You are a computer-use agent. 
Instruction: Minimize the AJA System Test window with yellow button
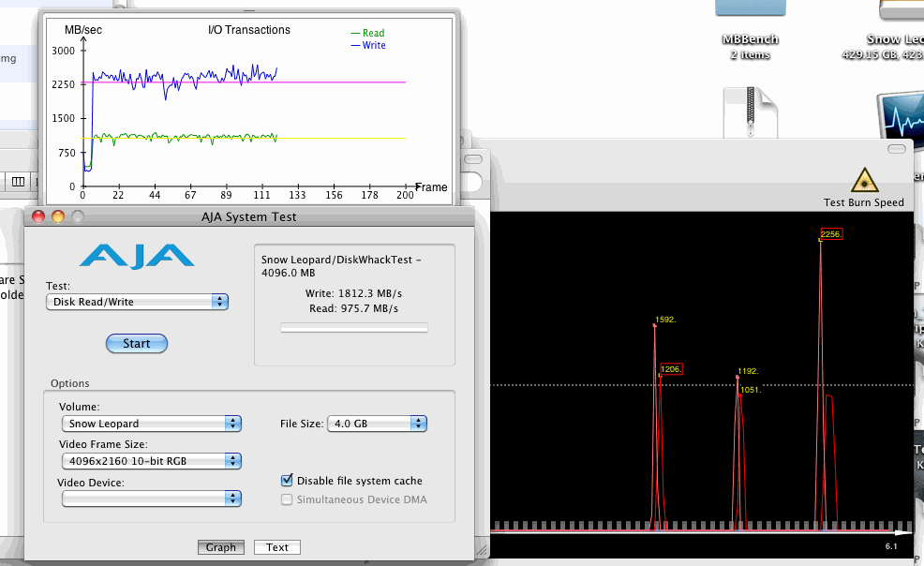click(x=58, y=216)
